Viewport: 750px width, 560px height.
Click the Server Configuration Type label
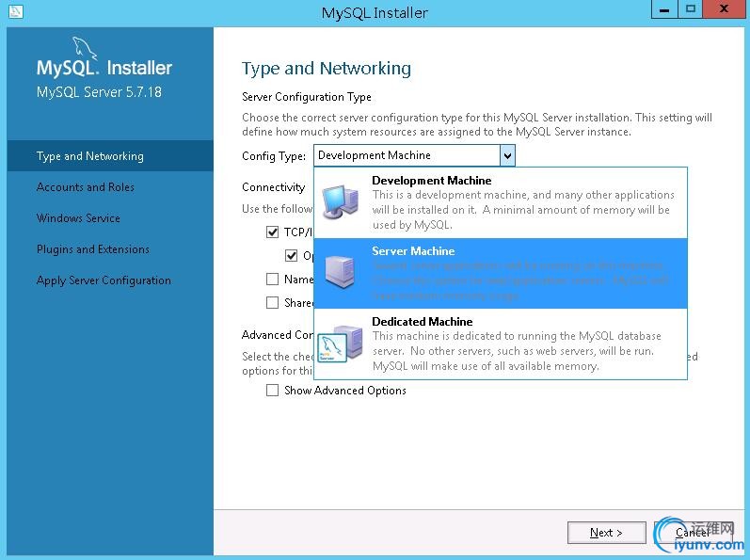(x=307, y=97)
